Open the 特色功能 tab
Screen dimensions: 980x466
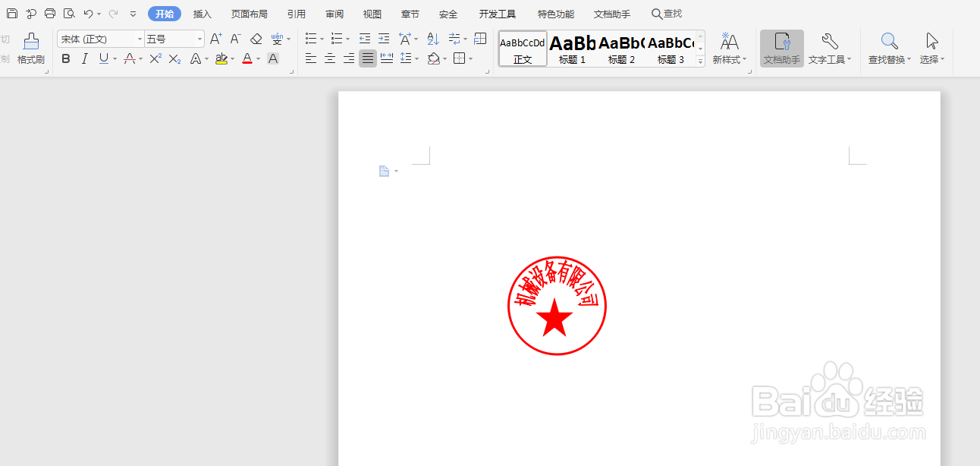pyautogui.click(x=556, y=14)
